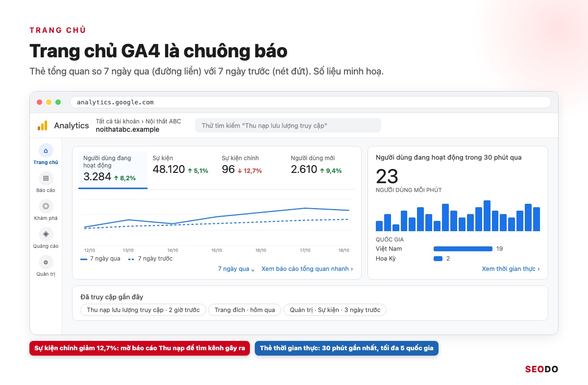
Task: Open the Quản trị admin gear icon
Action: [x=46, y=262]
